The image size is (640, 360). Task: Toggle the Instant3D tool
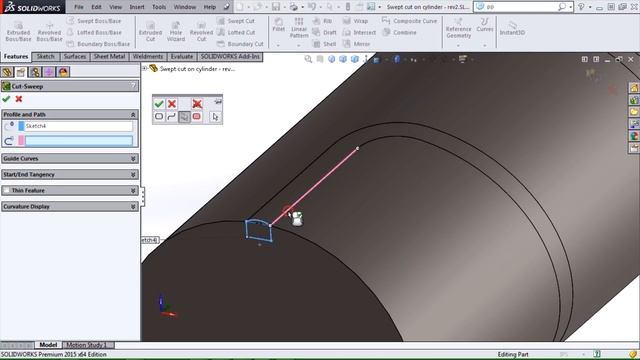click(512, 28)
